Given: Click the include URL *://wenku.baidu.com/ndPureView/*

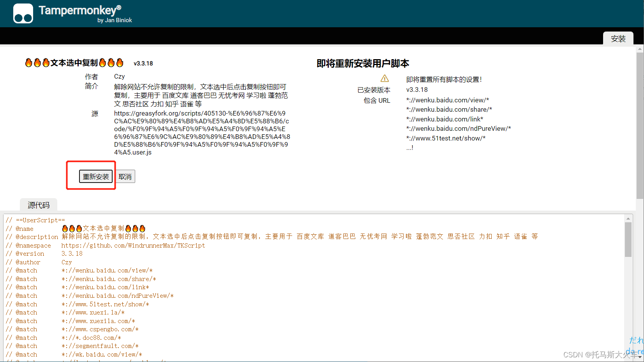Looking at the screenshot, I should (x=459, y=128).
